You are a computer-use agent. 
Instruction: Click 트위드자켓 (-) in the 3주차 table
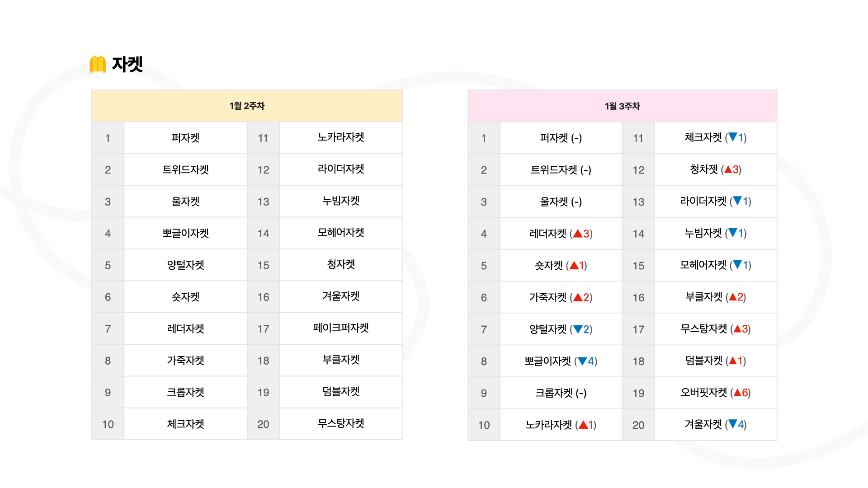pyautogui.click(x=561, y=170)
